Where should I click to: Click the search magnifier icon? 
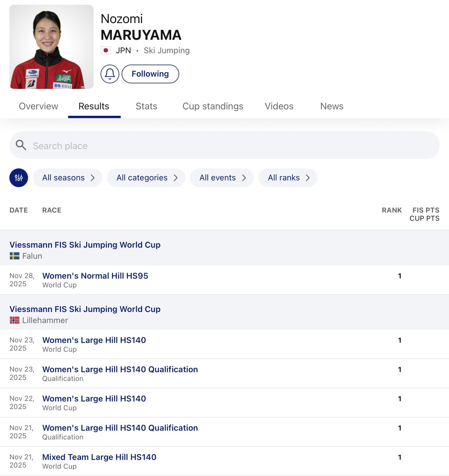[21, 145]
